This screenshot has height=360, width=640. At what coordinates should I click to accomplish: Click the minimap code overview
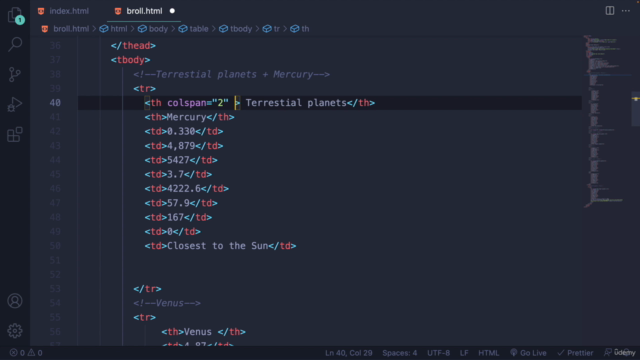click(x=606, y=122)
